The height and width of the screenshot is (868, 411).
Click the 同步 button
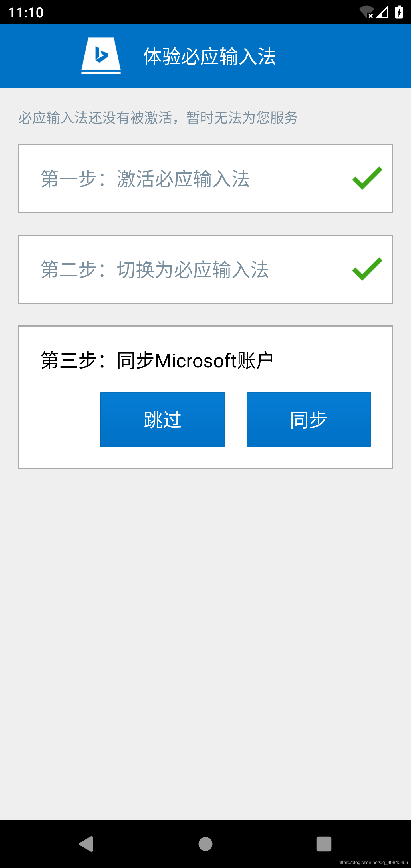pyautogui.click(x=309, y=419)
